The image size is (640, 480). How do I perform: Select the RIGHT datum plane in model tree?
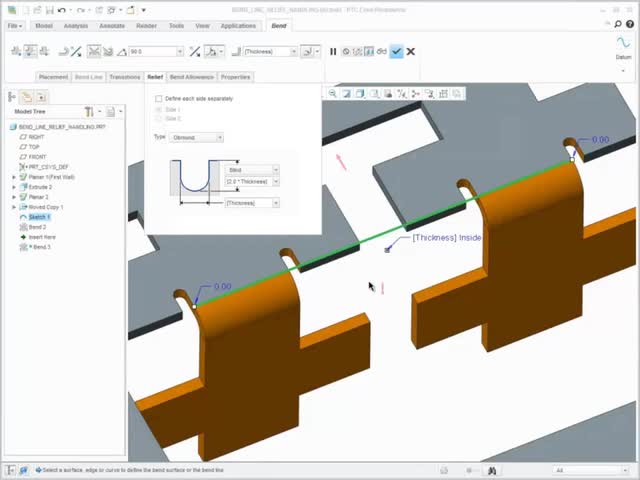click(x=36, y=137)
